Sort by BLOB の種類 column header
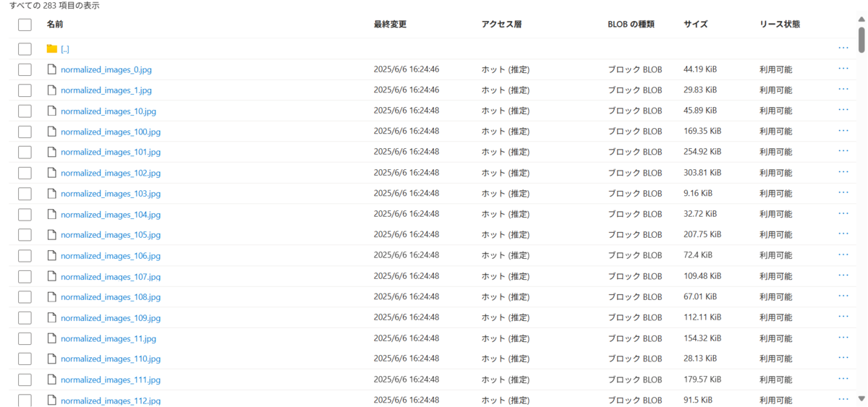This screenshot has width=868, height=407. coord(631,25)
